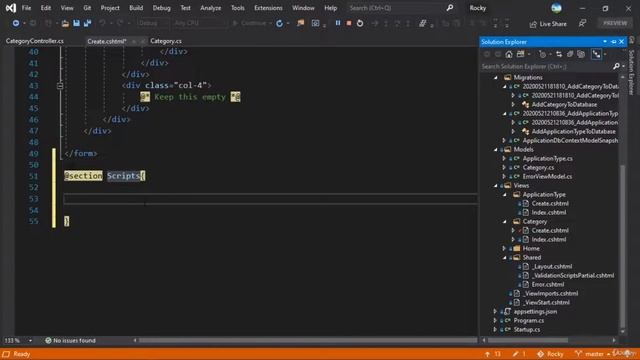640x360 pixels.
Task: Open the Extensions menu
Action: click(x=268, y=8)
